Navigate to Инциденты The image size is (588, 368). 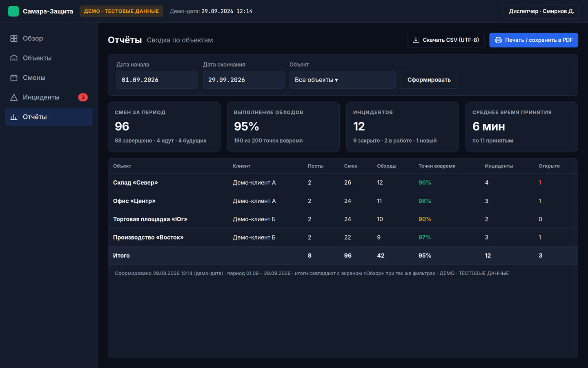[x=49, y=97]
